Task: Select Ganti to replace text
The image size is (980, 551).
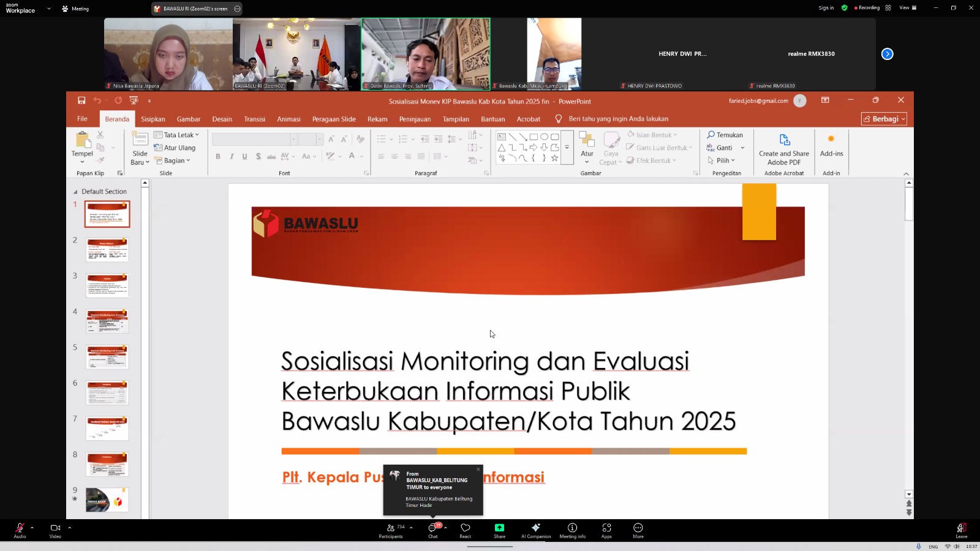Action: click(723, 148)
